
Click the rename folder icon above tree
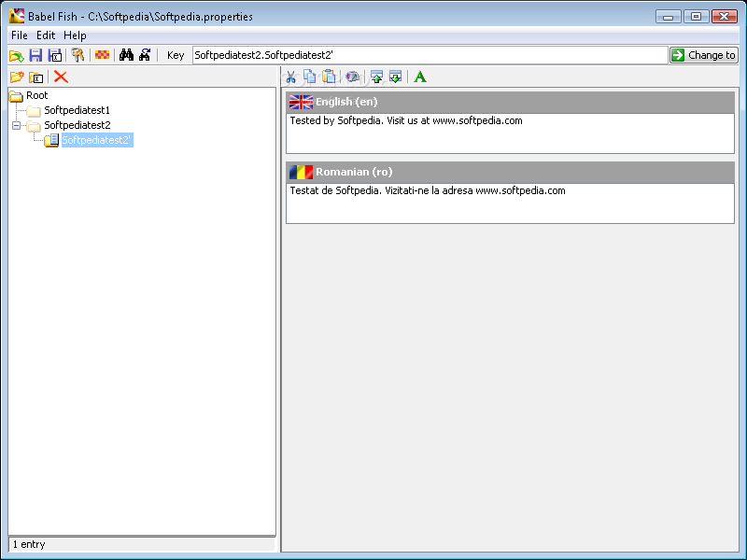[x=36, y=77]
